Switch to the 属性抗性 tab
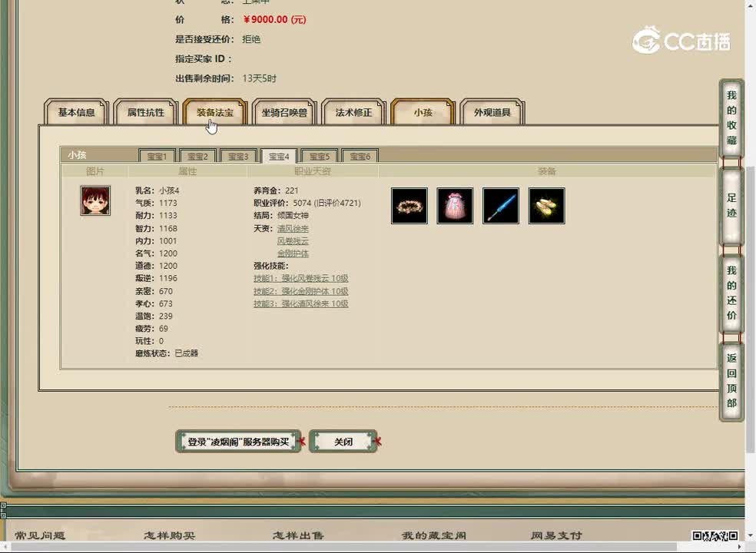Screen dimensions: 756x553 [x=146, y=112]
